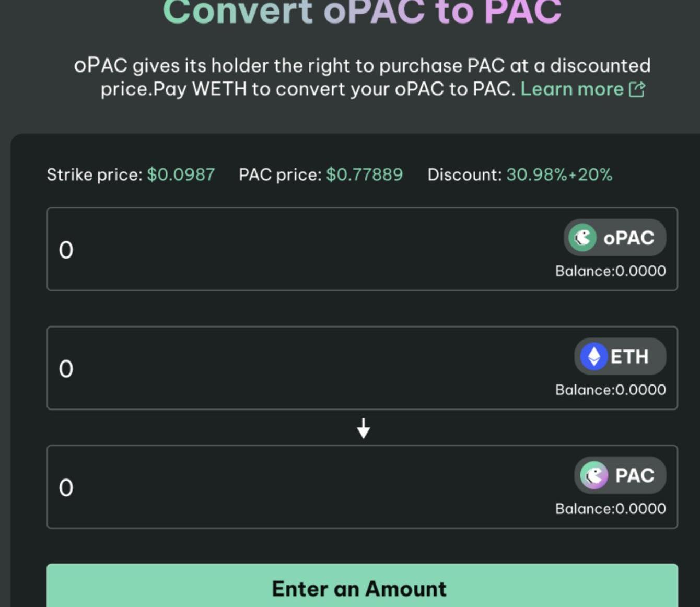The image size is (700, 607).
Task: Click the ETH Balance:0.0000 text
Action: (x=610, y=390)
